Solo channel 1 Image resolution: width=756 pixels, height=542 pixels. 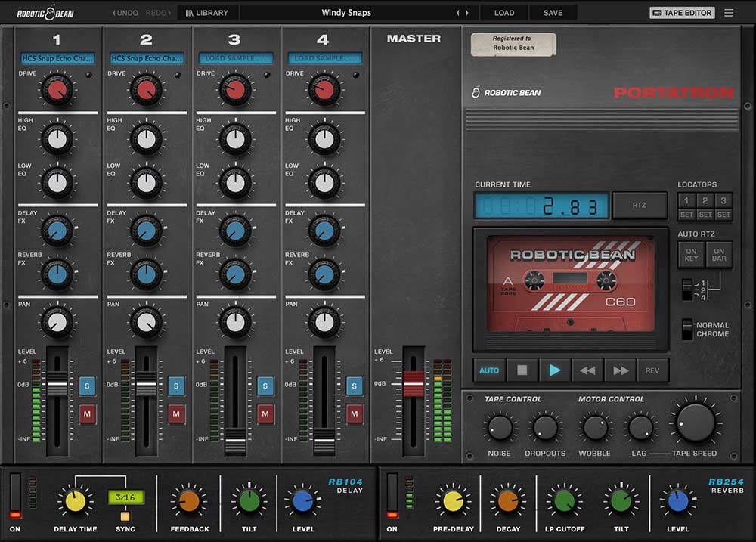pyautogui.click(x=88, y=386)
